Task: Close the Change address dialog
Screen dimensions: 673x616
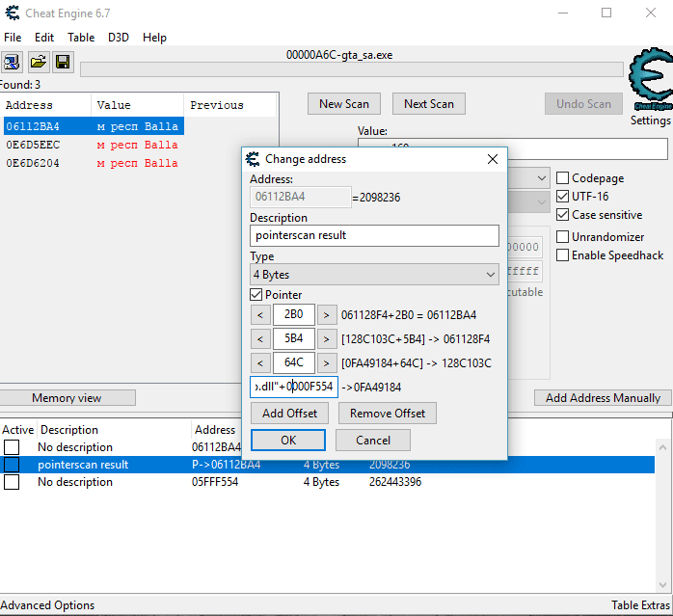Action: coord(493,159)
